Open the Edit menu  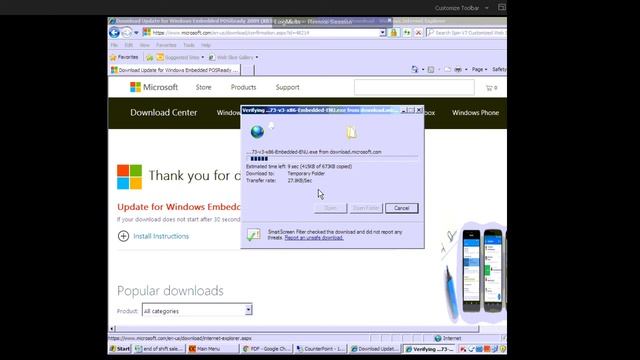(x=129, y=45)
